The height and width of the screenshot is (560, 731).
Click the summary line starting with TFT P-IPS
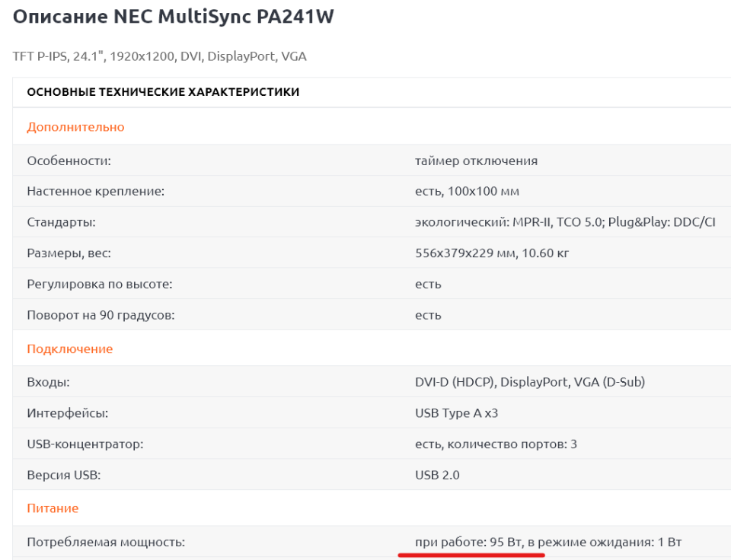click(160, 56)
